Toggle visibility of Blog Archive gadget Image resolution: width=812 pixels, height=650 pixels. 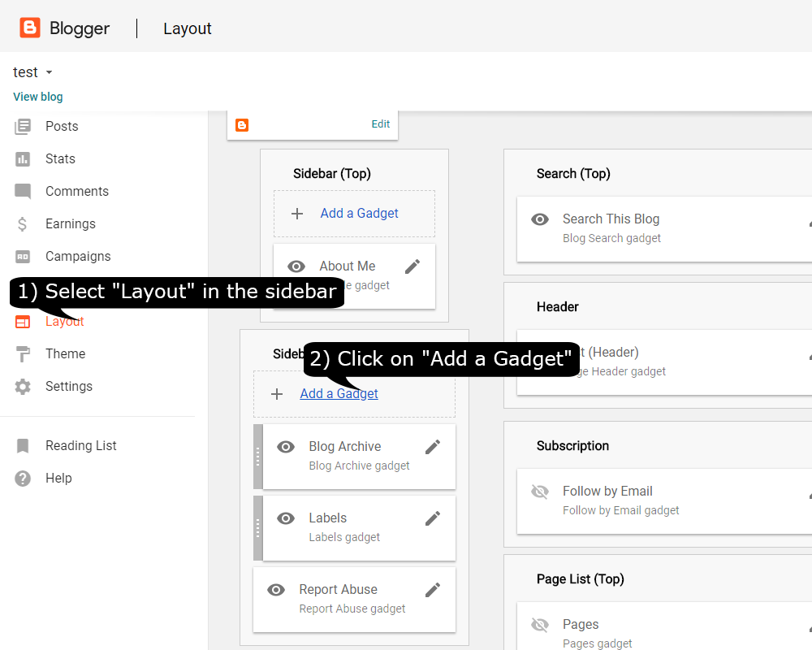coord(286,447)
